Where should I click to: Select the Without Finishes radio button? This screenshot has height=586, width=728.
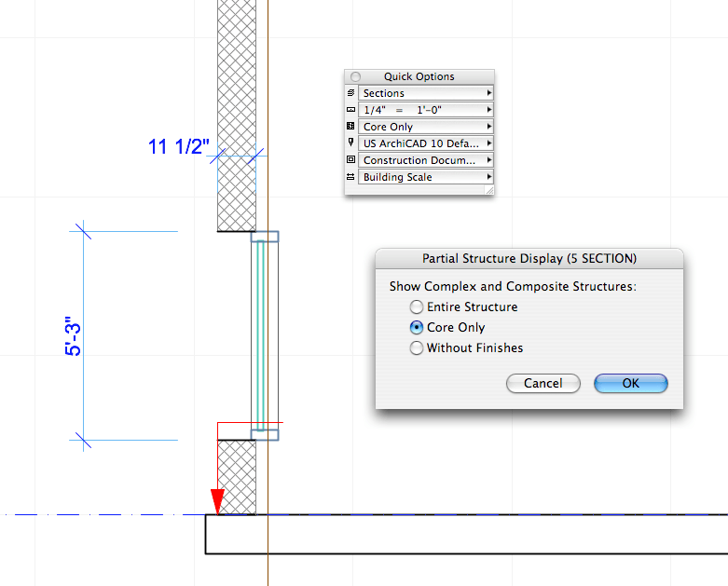pyautogui.click(x=417, y=348)
